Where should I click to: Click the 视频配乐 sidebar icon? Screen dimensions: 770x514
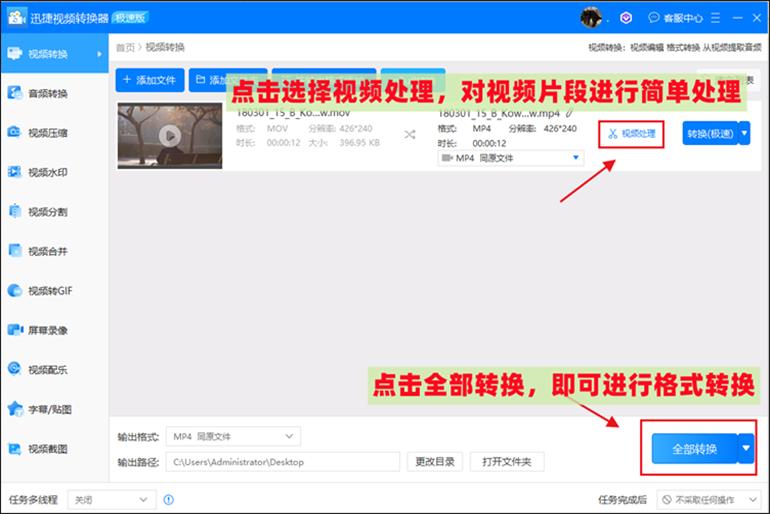click(x=15, y=369)
